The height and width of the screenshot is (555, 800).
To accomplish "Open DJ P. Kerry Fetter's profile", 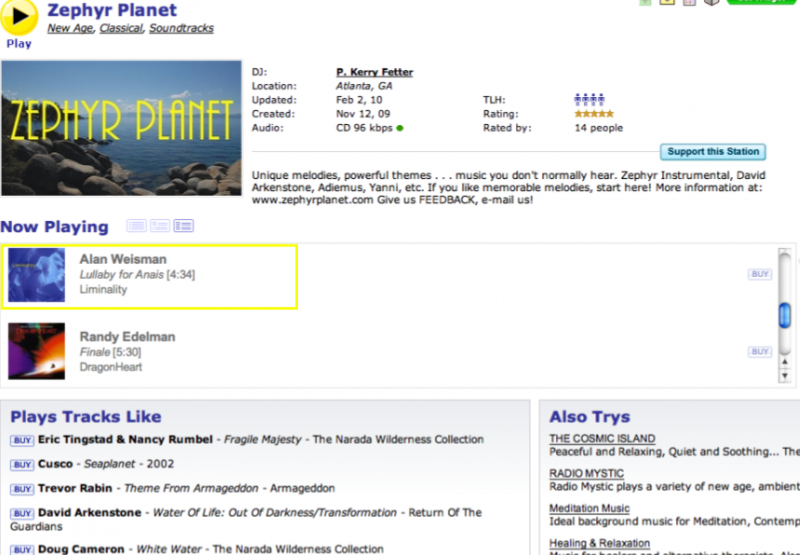I will point(374,72).
